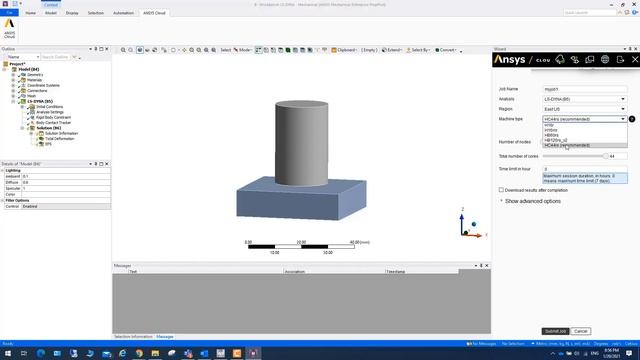The image size is (640, 360).
Task: Check Download results after completion
Action: tap(501, 190)
